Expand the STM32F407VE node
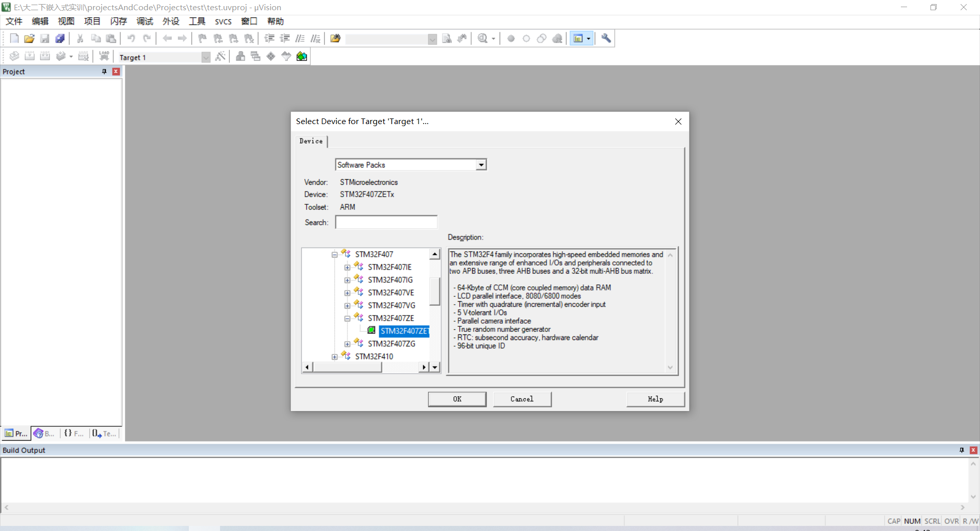Screen dimensions: 980x531 (347, 293)
